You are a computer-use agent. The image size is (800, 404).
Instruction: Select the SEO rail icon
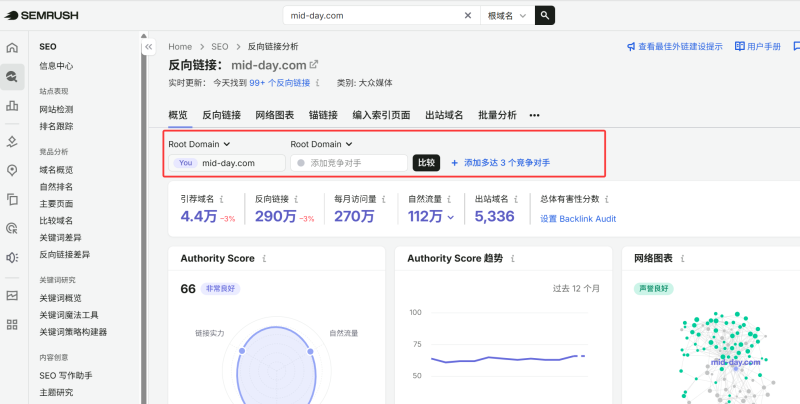tap(12, 77)
